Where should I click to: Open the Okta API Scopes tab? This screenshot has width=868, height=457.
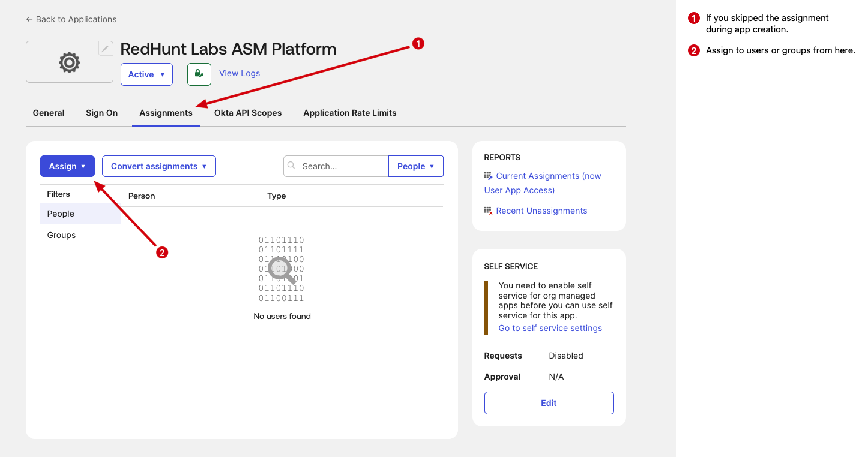(248, 113)
